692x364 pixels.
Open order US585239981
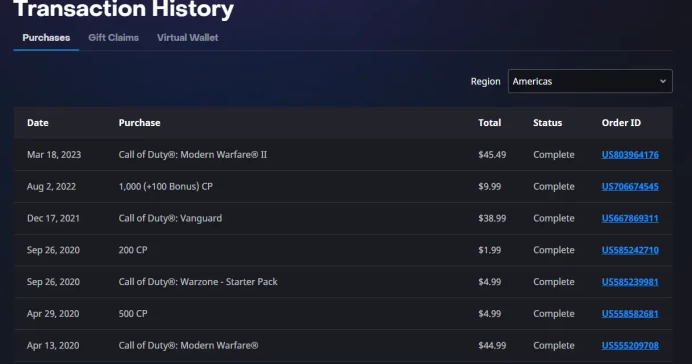630,282
